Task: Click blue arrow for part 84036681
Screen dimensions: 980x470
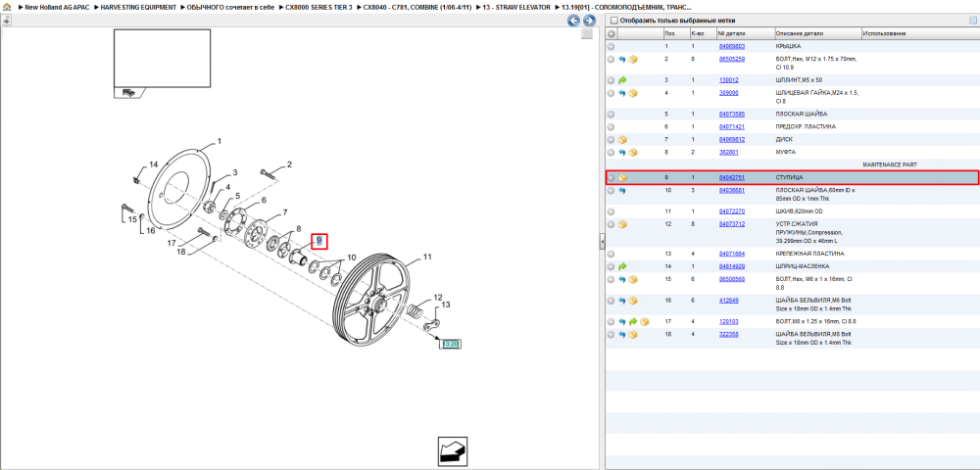Action: (x=622, y=190)
